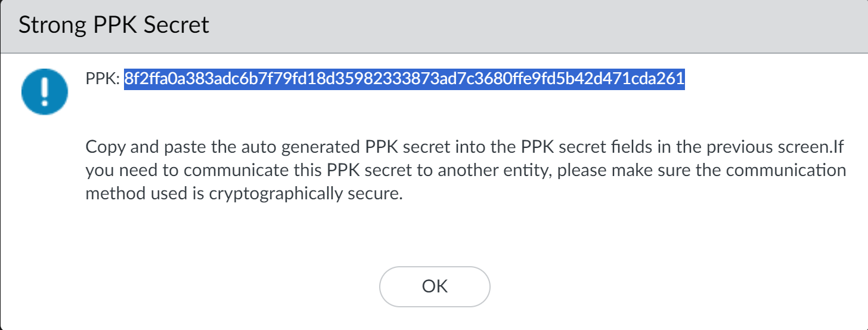Click the highlighted PPK secret hex string
This screenshot has width=868, height=330.
coord(404,79)
